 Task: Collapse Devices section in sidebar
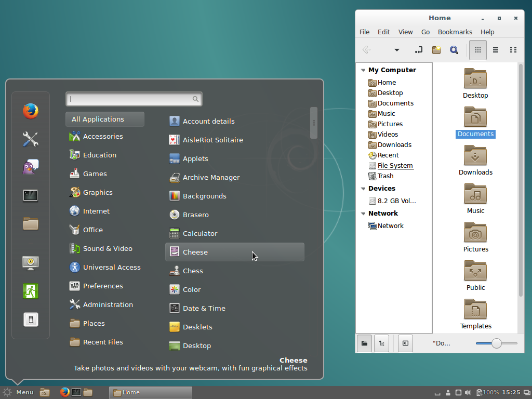click(x=363, y=189)
